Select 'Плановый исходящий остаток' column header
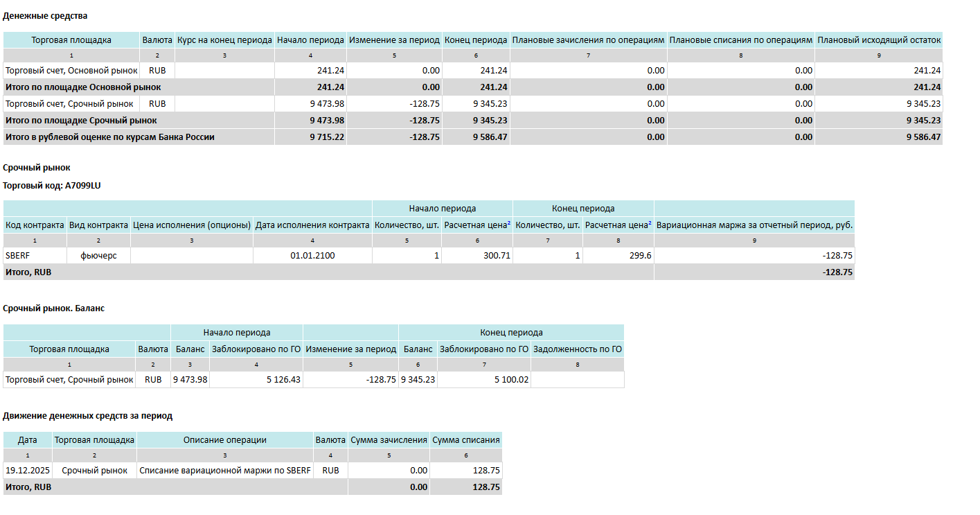This screenshot has height=515, width=980. click(879, 40)
